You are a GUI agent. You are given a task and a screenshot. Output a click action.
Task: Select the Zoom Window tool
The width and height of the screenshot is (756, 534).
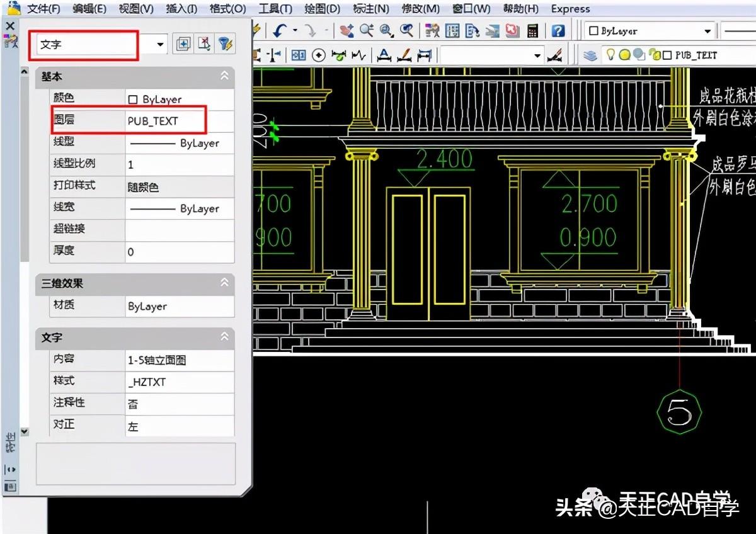[386, 30]
